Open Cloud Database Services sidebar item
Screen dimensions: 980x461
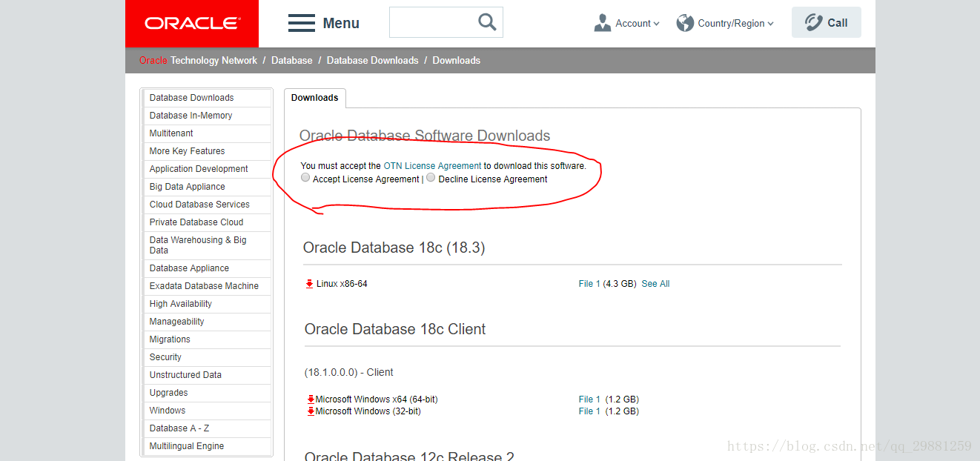(x=207, y=205)
